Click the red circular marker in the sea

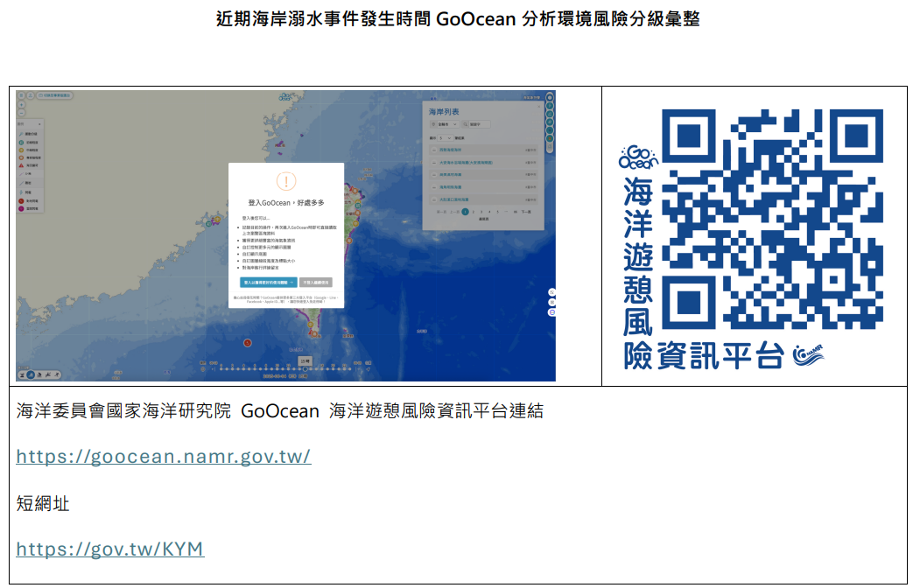(x=248, y=343)
